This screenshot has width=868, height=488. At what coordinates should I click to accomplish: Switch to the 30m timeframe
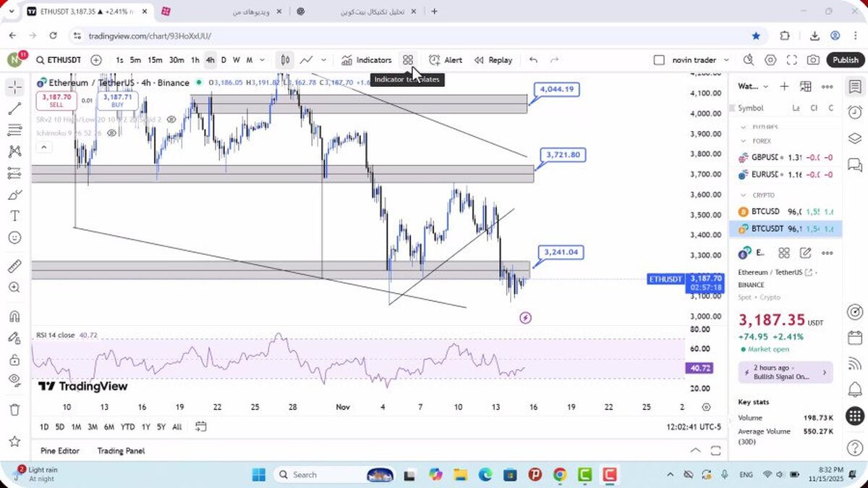176,60
